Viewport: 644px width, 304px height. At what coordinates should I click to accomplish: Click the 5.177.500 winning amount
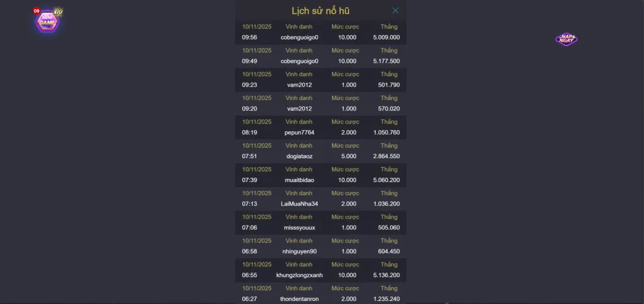click(386, 61)
